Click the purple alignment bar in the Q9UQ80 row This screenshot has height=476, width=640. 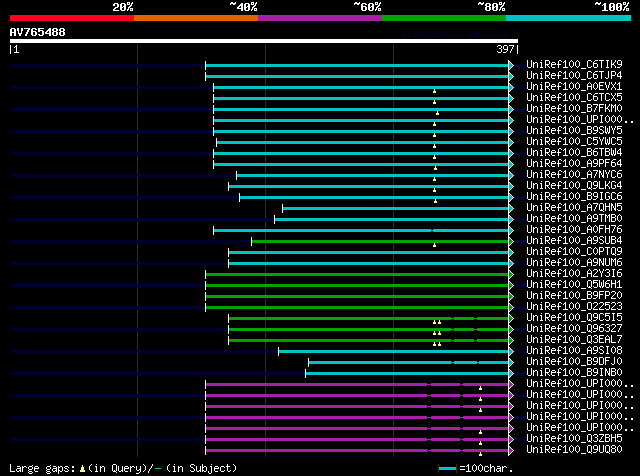coord(357,451)
